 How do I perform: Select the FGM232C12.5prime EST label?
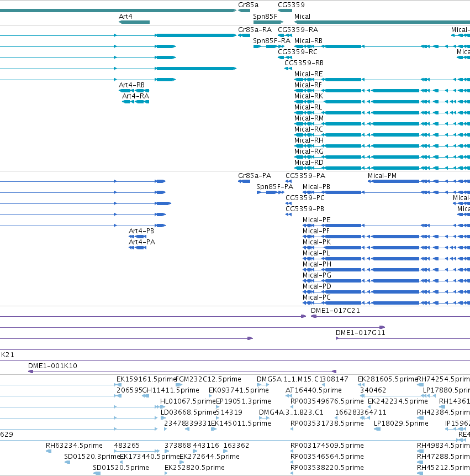pos(209,379)
